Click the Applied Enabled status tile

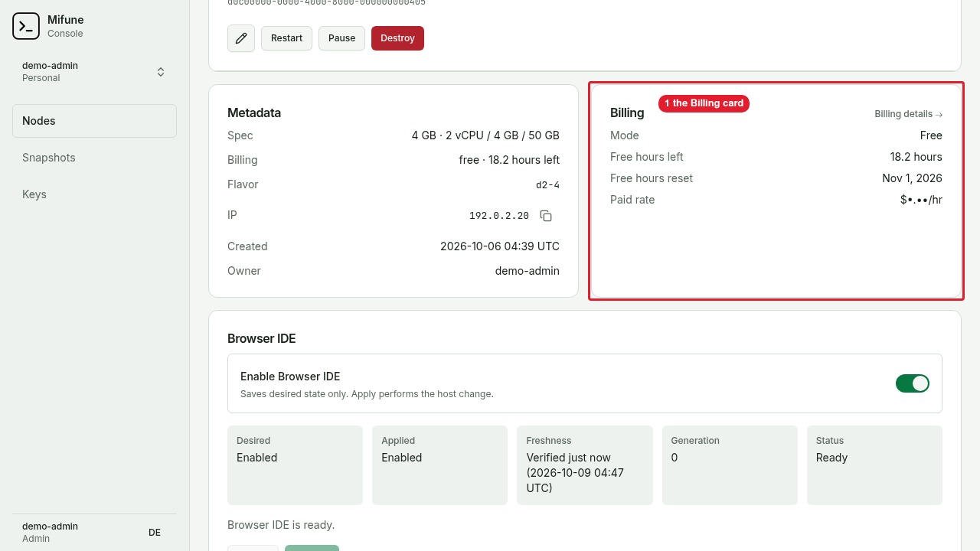(x=439, y=465)
